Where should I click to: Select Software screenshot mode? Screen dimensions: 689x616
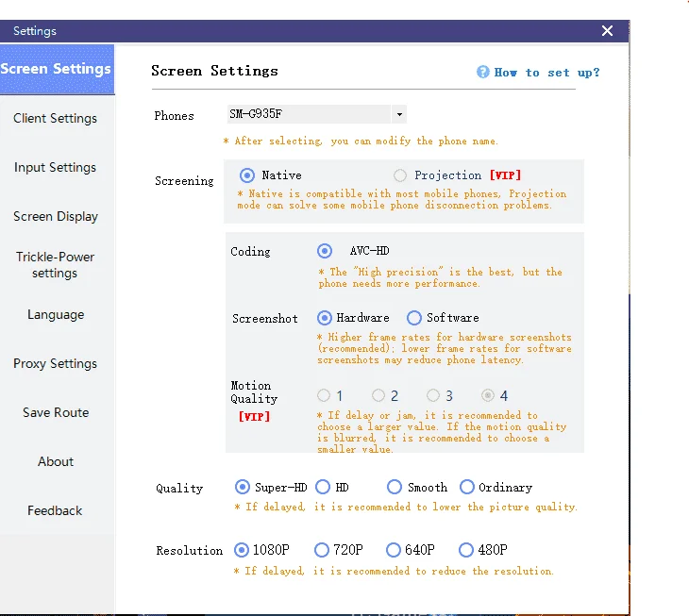click(x=414, y=318)
